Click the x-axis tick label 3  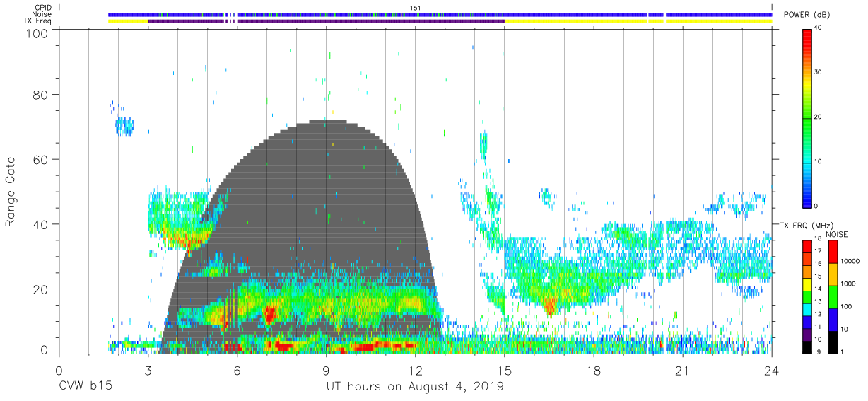pos(148,370)
